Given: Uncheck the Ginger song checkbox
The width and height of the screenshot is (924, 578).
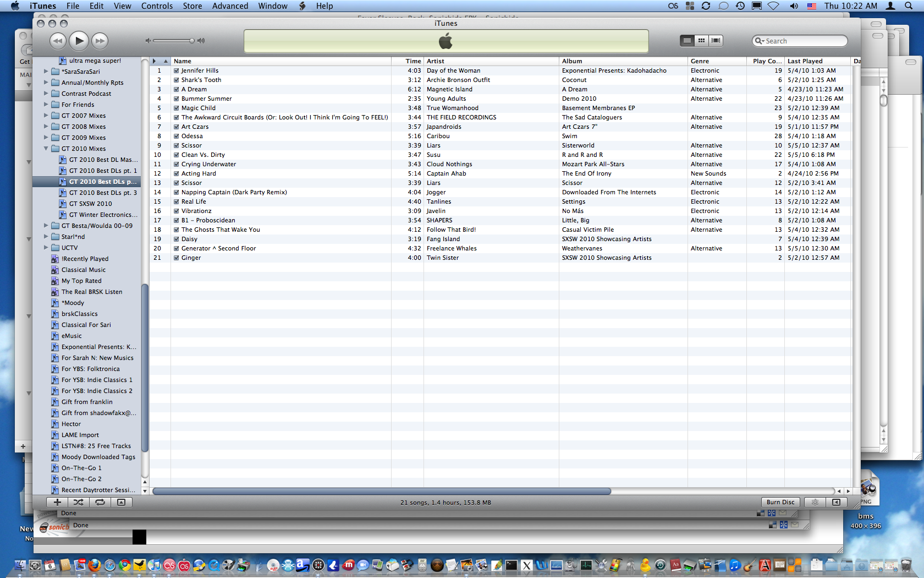Looking at the screenshot, I should coord(177,258).
